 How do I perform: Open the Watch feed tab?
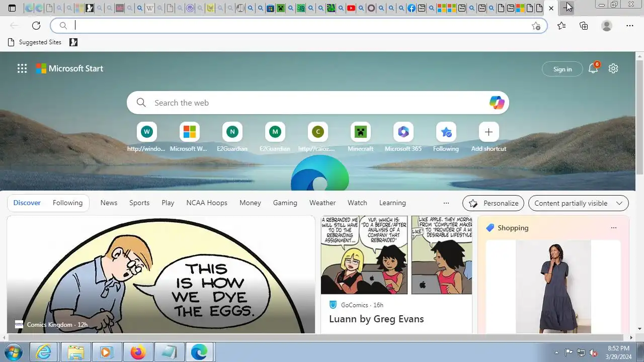coord(357,203)
